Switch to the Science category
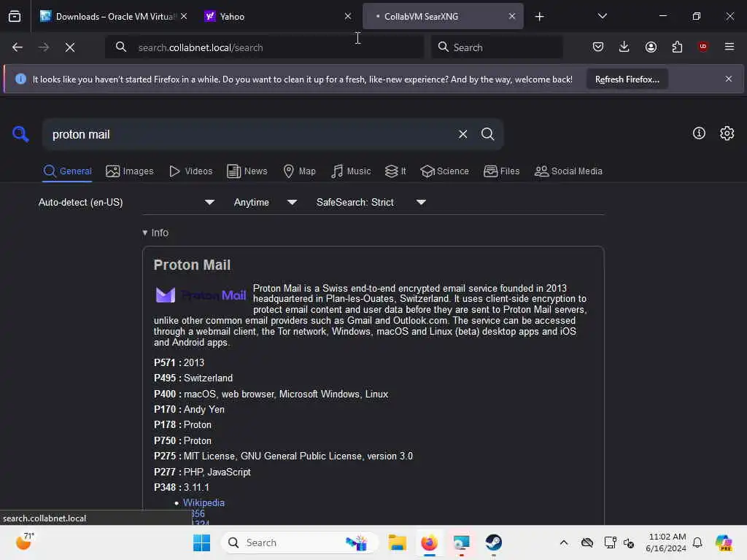Image resolution: width=747 pixels, height=560 pixels. pos(444,171)
